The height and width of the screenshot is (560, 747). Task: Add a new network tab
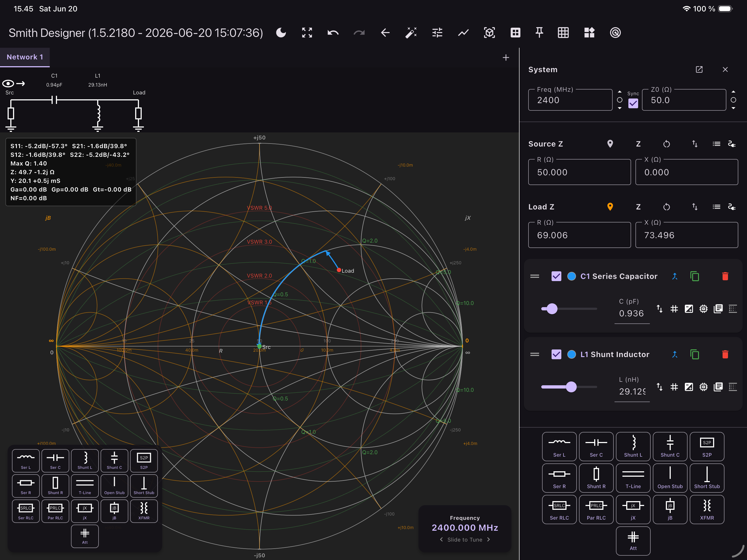505,58
